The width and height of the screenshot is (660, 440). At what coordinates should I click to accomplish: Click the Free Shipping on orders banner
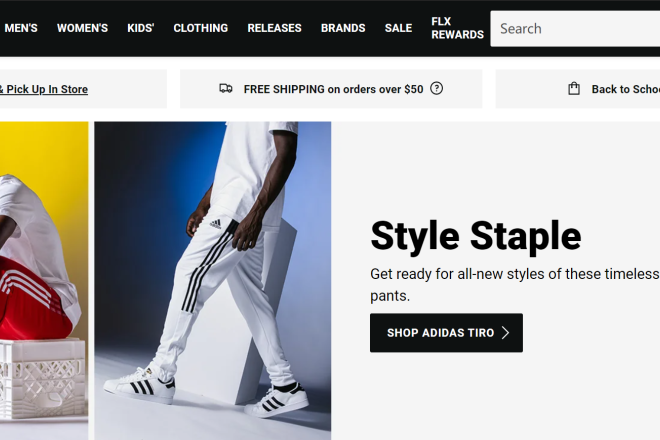click(331, 89)
